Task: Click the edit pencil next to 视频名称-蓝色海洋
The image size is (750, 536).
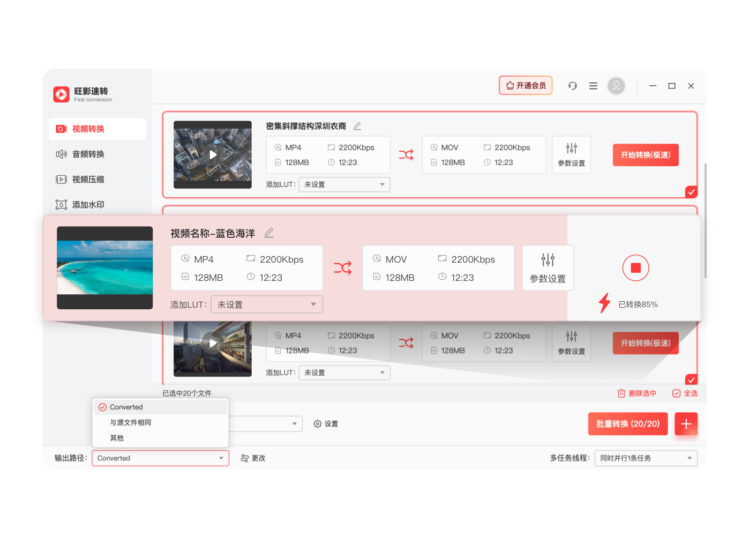Action: click(269, 233)
